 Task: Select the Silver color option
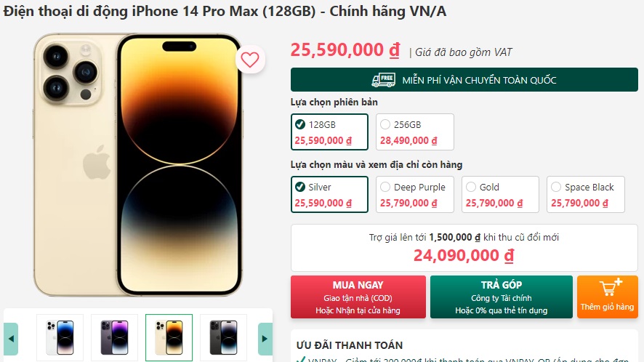329,194
